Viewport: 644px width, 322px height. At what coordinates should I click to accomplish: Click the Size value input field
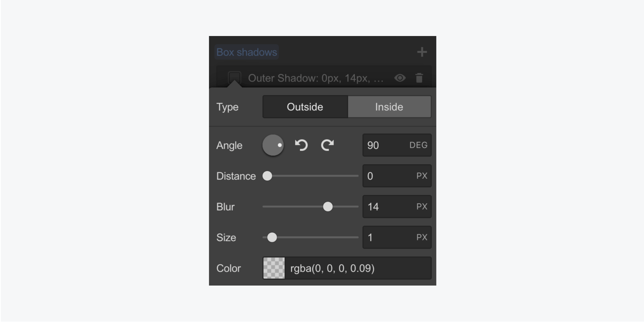coord(388,238)
